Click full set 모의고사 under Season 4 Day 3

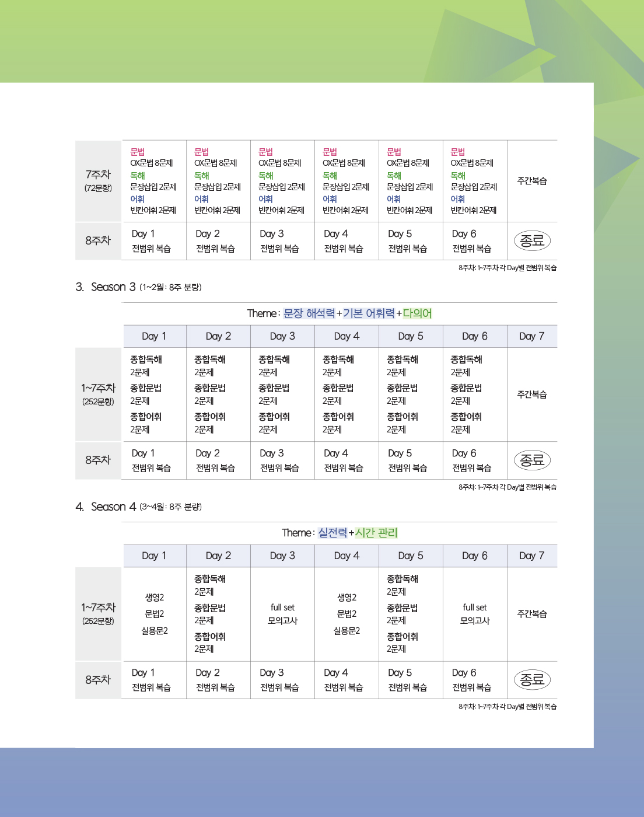(282, 614)
